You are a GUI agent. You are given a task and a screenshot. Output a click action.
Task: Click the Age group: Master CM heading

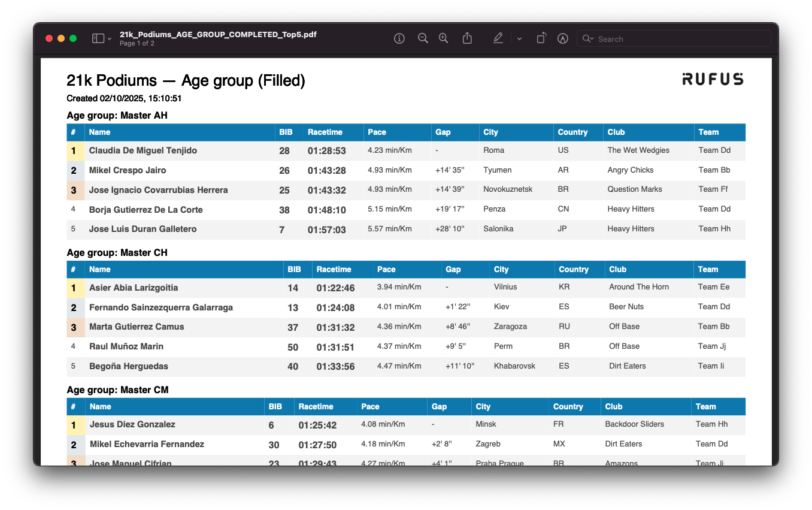tap(118, 390)
